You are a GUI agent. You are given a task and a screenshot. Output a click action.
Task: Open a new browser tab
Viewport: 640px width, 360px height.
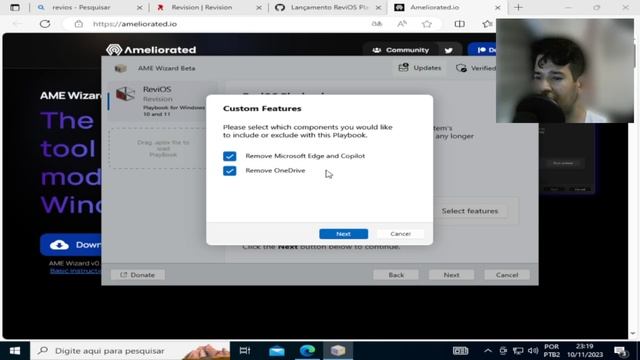point(518,7)
